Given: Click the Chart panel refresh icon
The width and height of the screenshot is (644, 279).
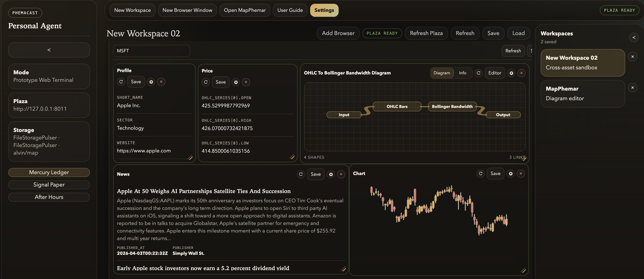Looking at the screenshot, I should pos(481,173).
